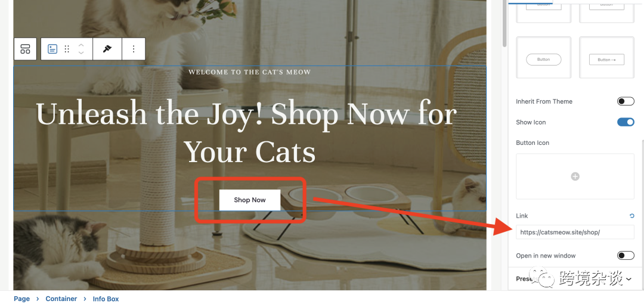Image resolution: width=644 pixels, height=307 pixels.
Task: Move block up with the arrow
Action: coord(81,45)
